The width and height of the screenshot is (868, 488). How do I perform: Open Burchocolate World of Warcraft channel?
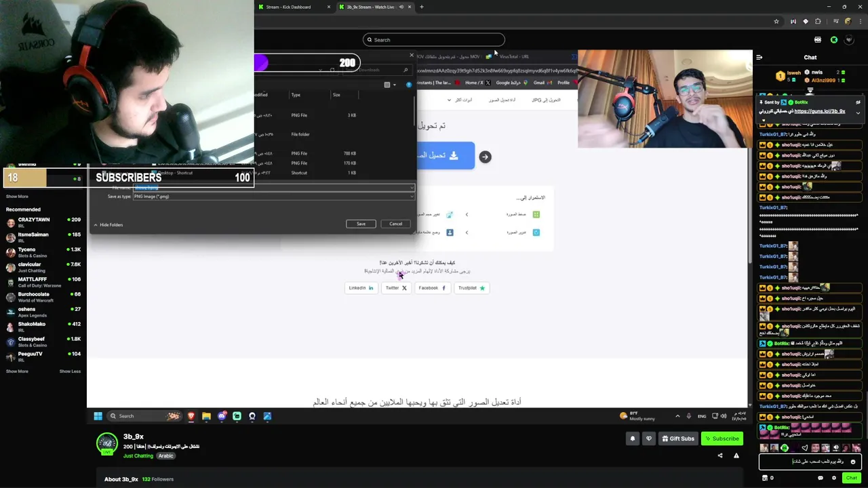[x=43, y=297]
